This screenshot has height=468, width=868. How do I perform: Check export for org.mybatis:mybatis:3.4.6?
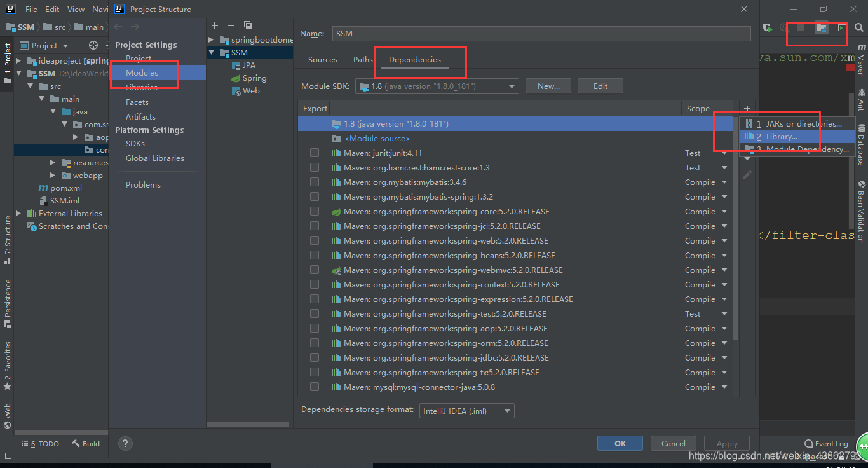point(315,182)
